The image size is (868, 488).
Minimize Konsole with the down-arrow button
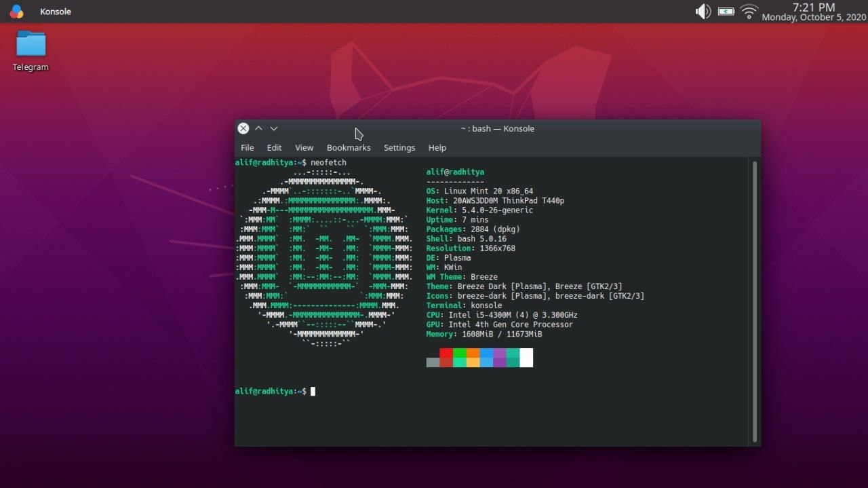[274, 128]
